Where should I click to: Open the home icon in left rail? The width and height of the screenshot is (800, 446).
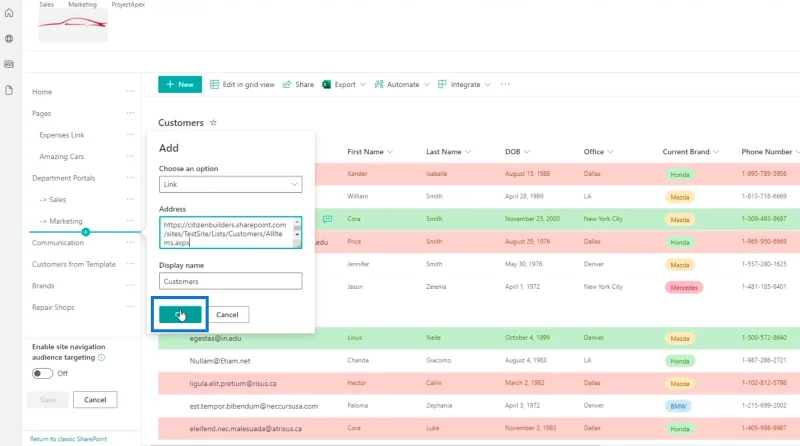pos(9,13)
